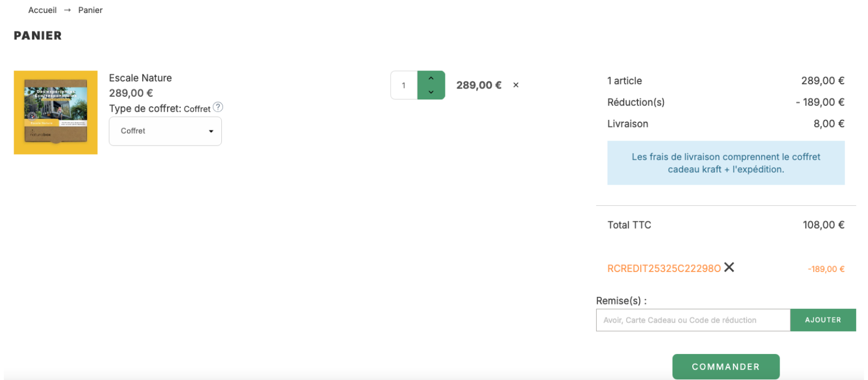Viewport: 868px width, 380px height.
Task: Click the help question mark beside Type de coffret
Action: (218, 107)
